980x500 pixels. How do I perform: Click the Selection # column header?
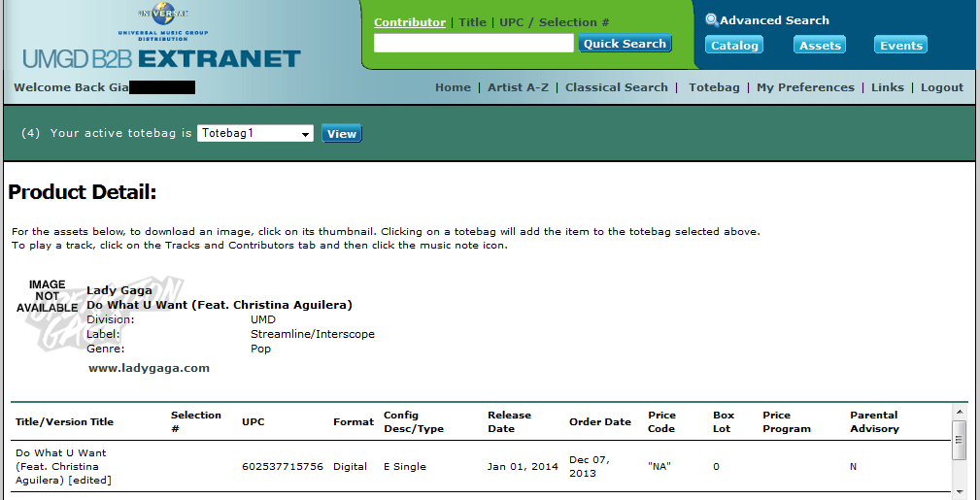[195, 422]
